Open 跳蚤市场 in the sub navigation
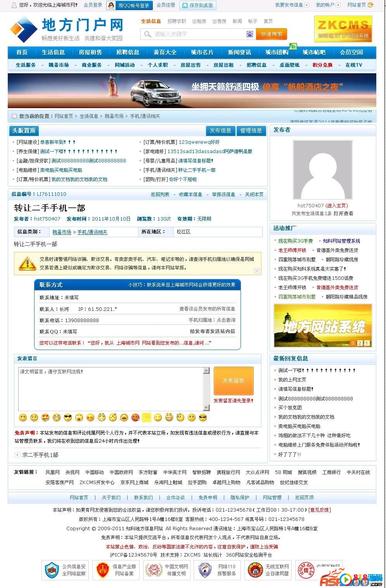386x588 pixels. pos(59,65)
